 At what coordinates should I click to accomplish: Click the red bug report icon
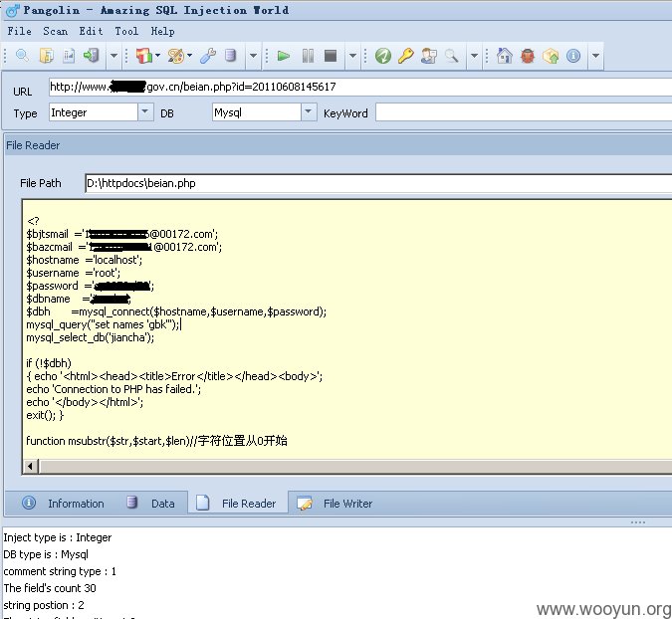[x=528, y=56]
